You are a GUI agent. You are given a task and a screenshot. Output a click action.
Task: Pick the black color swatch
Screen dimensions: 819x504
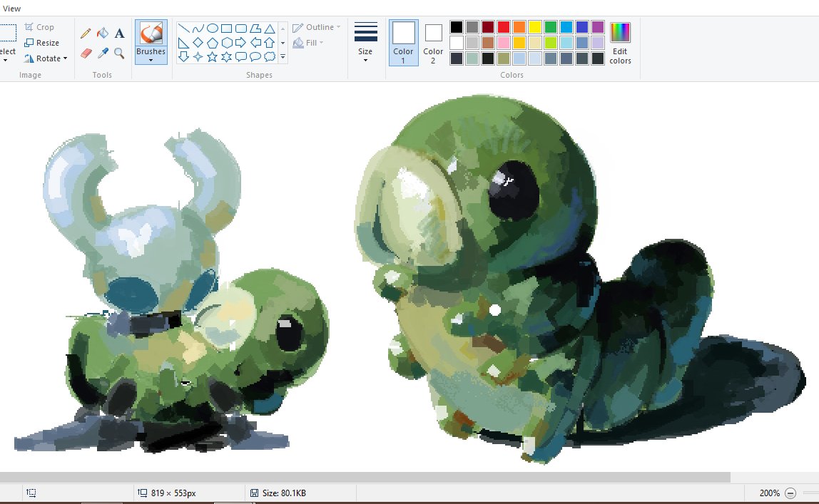[x=457, y=27]
